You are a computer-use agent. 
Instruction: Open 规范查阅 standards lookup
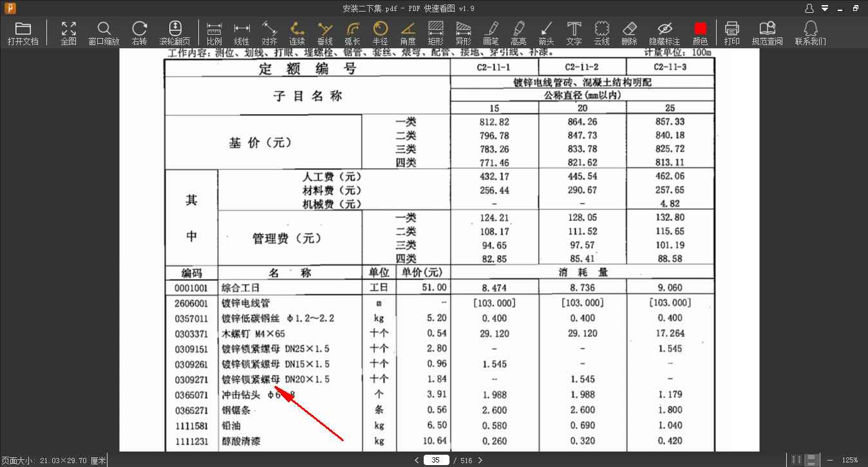point(768,33)
